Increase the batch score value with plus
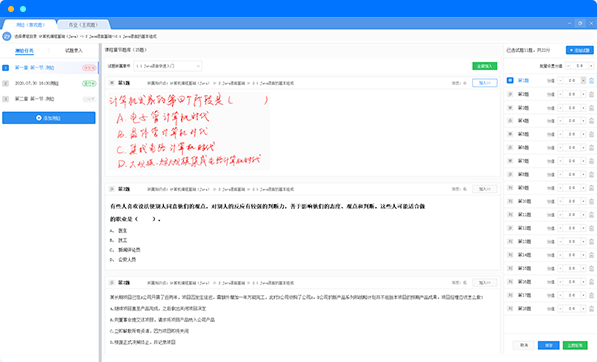 [x=591, y=66]
